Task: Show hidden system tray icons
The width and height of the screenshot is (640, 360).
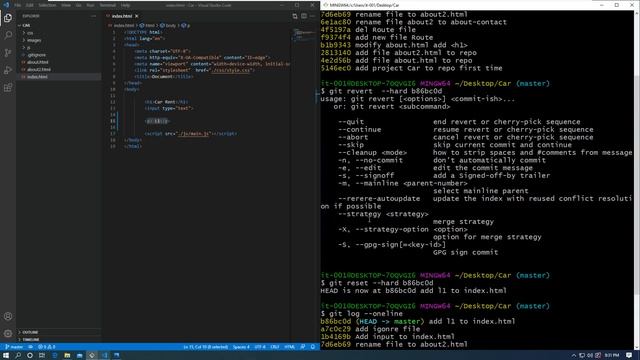Action: pyautogui.click(x=574, y=356)
